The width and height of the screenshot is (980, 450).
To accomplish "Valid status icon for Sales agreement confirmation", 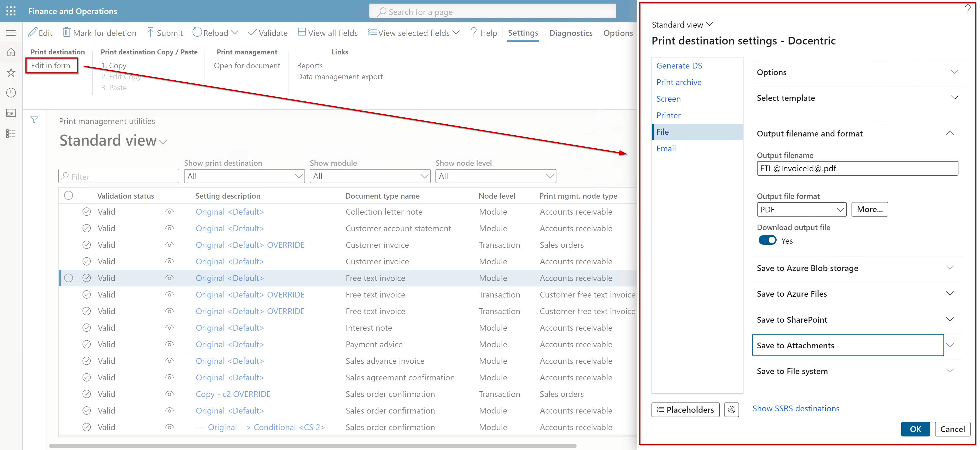I will tap(87, 377).
